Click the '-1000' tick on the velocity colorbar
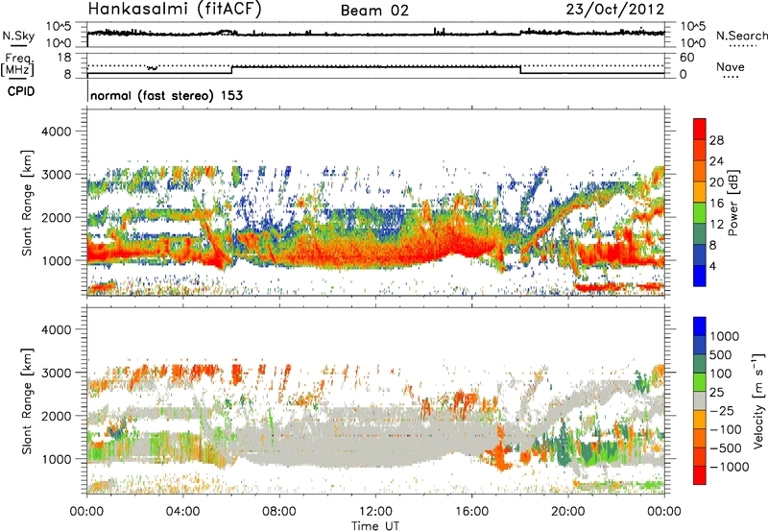 729,467
